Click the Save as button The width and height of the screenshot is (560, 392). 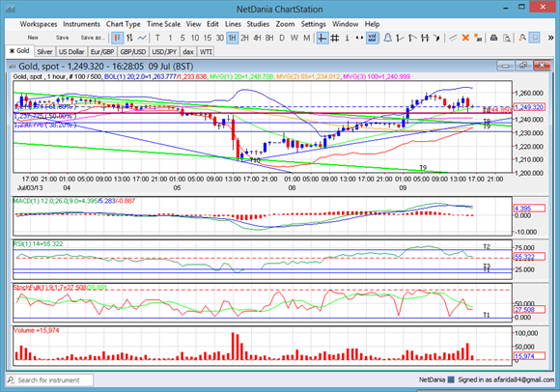[x=93, y=38]
